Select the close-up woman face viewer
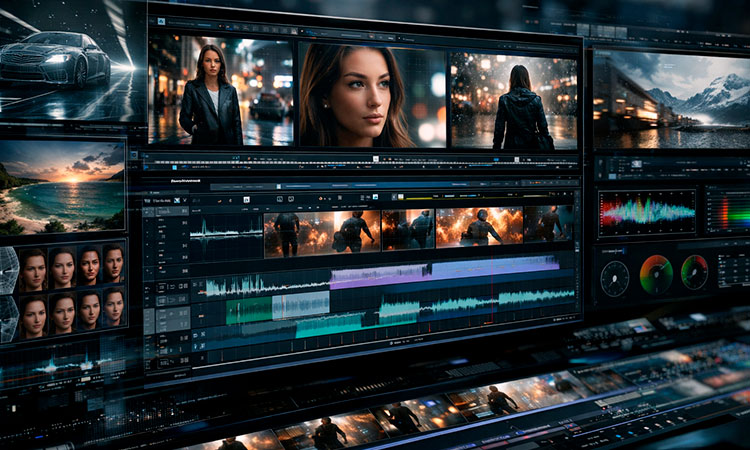Image resolution: width=750 pixels, height=450 pixels. click(370, 95)
